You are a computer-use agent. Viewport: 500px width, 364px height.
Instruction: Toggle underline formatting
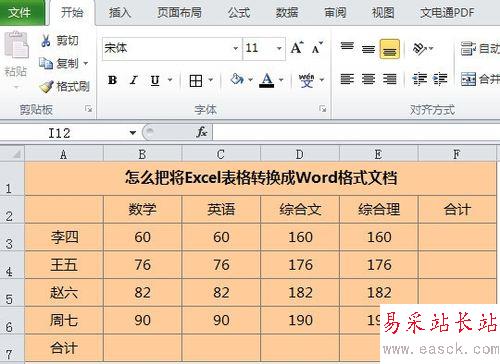pyautogui.click(x=155, y=80)
